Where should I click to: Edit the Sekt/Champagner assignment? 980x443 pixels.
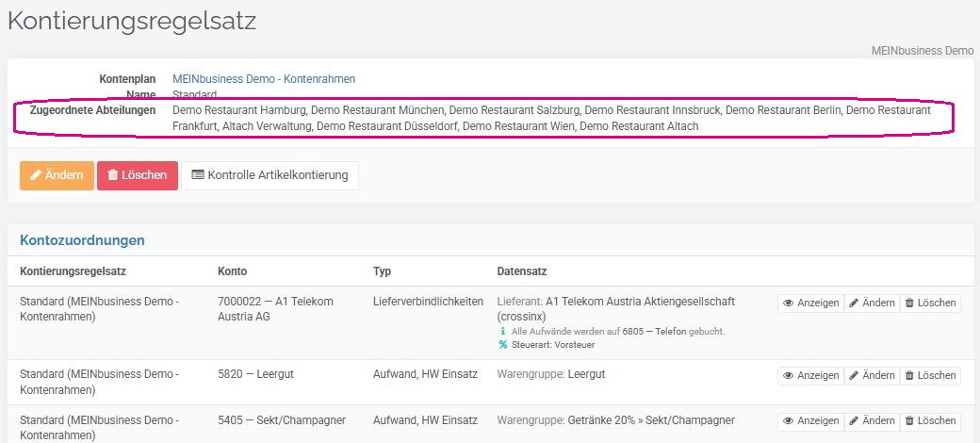872,421
